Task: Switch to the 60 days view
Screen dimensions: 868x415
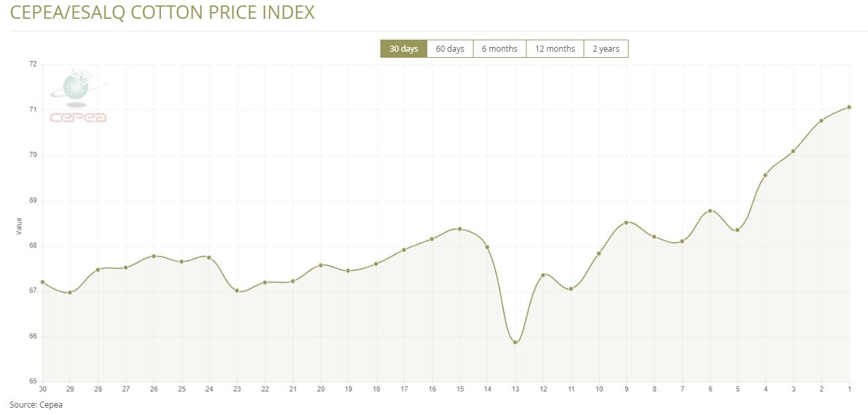Action: click(449, 49)
